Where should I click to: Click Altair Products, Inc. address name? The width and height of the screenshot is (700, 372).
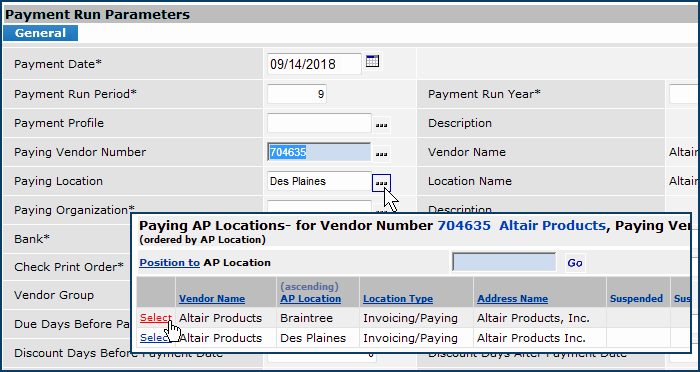click(x=533, y=318)
